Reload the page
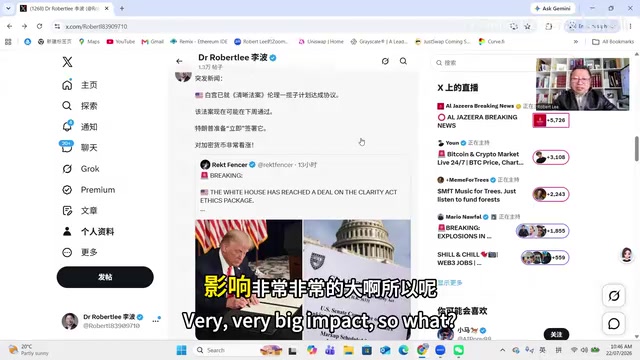Viewport: 640px width, 360px height. [x=39, y=26]
